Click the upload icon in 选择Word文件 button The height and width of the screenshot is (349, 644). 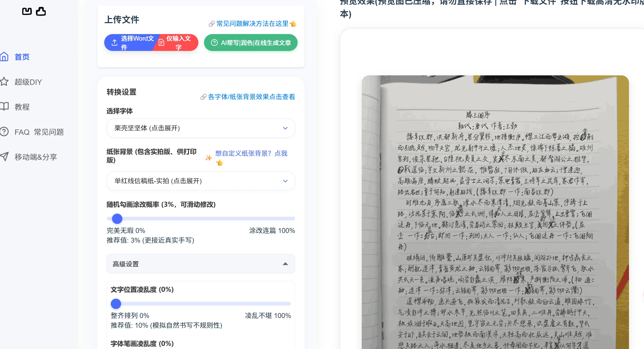tap(115, 43)
